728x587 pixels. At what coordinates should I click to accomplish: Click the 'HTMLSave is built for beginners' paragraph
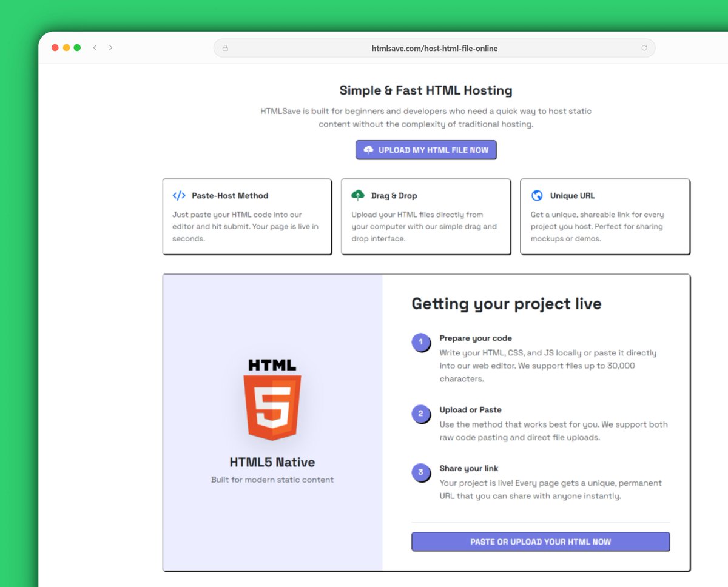426,118
